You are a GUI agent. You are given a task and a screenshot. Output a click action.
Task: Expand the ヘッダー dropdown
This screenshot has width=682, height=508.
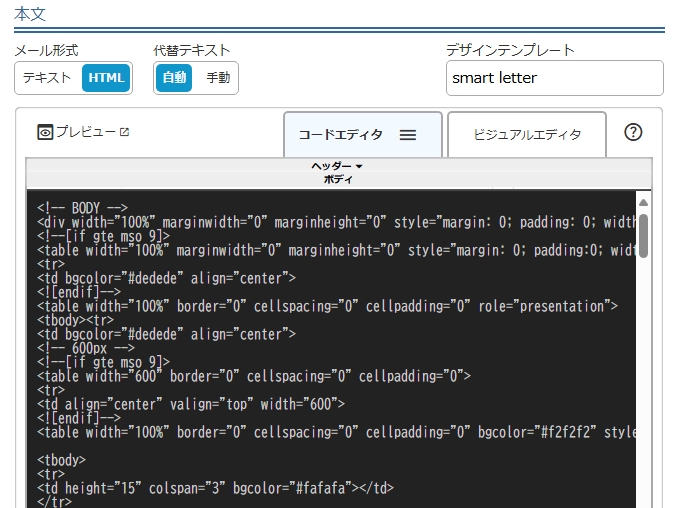[x=337, y=166]
